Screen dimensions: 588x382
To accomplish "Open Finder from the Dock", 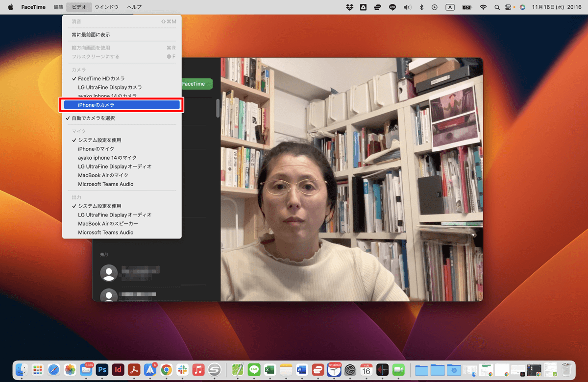I will click(x=22, y=370).
